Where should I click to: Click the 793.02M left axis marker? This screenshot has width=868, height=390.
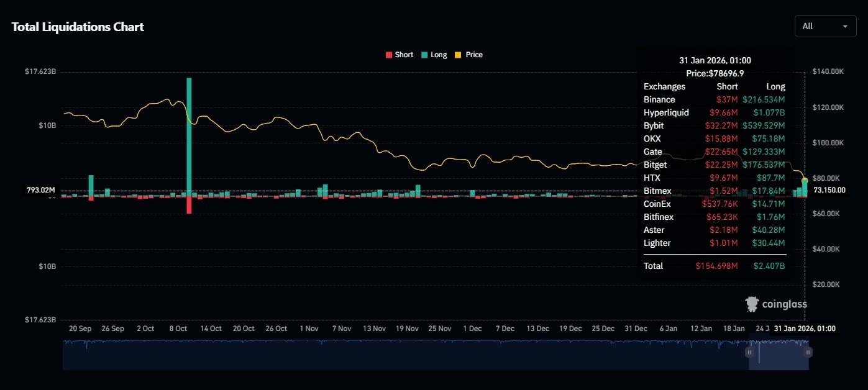[x=41, y=190]
